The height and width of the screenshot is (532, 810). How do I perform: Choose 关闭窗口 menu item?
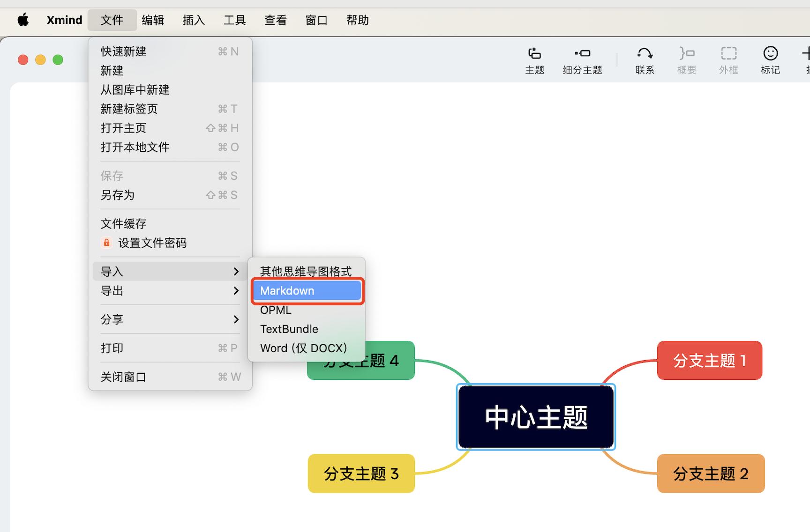[170, 377]
